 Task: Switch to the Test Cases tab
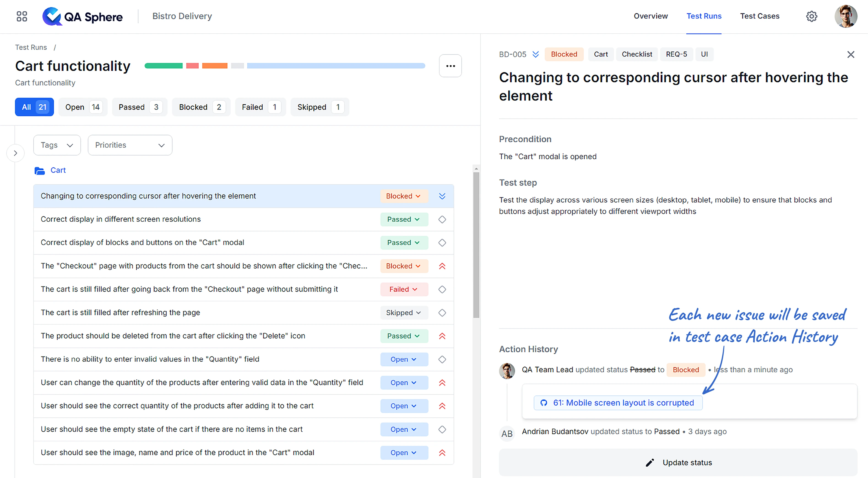760,16
